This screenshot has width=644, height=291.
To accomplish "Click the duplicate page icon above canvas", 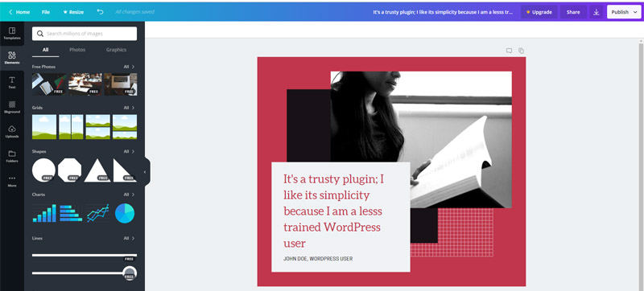I will (521, 51).
